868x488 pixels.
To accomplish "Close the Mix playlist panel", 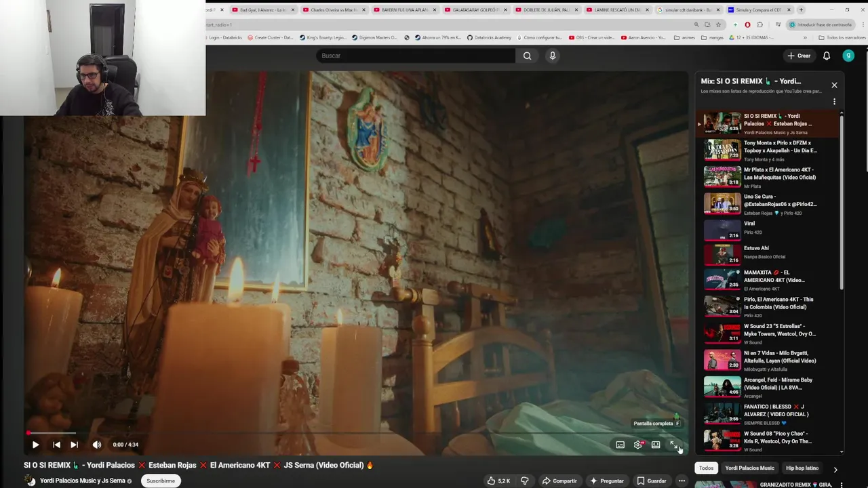I will (834, 85).
